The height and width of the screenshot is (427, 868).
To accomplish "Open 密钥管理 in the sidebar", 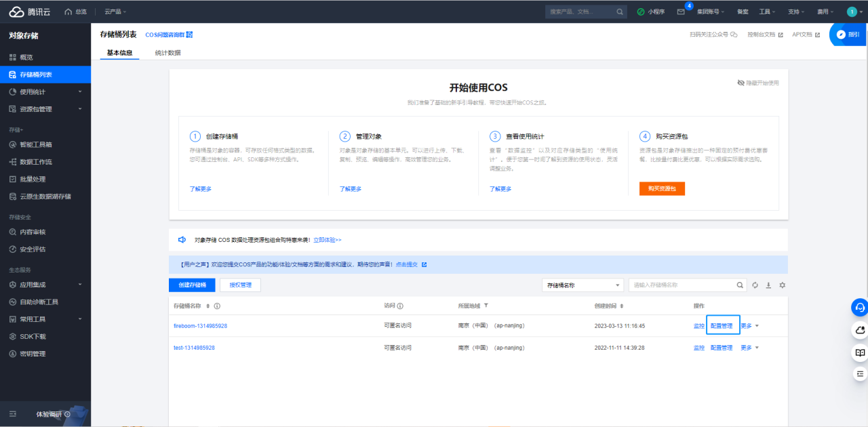I will [x=33, y=353].
